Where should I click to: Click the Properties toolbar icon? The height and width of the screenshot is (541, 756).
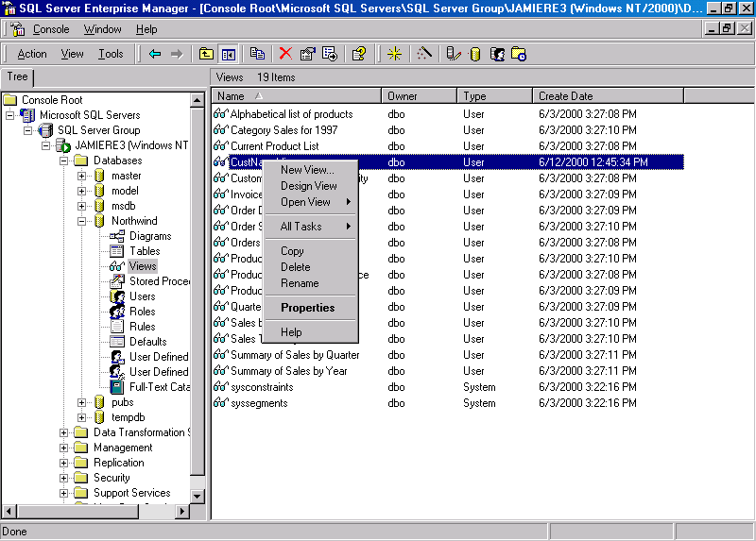[x=308, y=54]
